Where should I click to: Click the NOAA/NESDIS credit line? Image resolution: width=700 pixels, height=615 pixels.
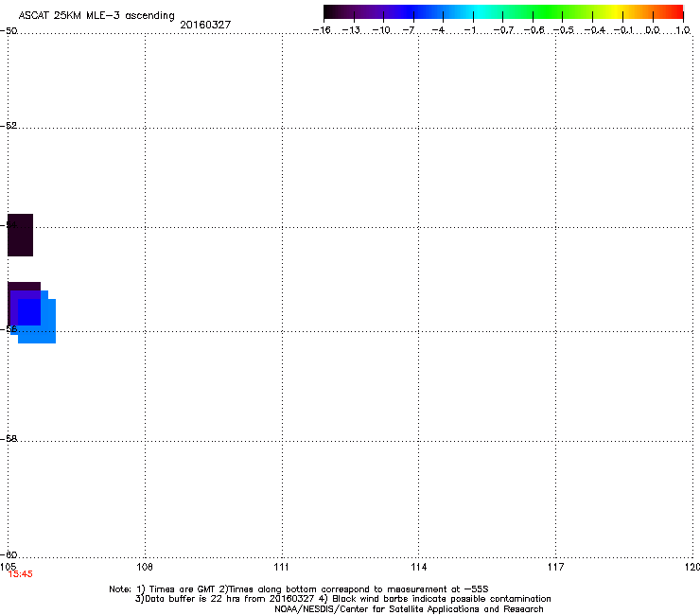pos(409,609)
